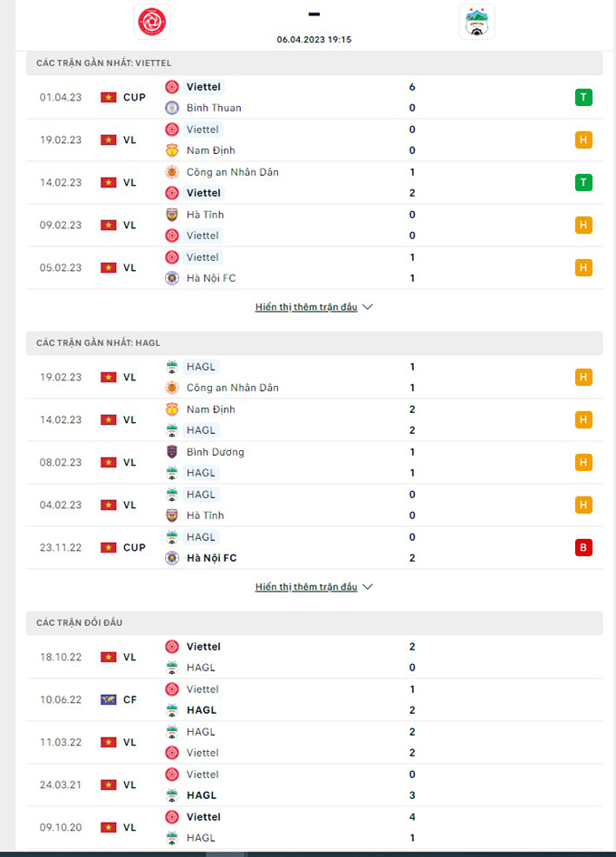
Task: Click the Viettel club logo in header
Action: coord(152,22)
